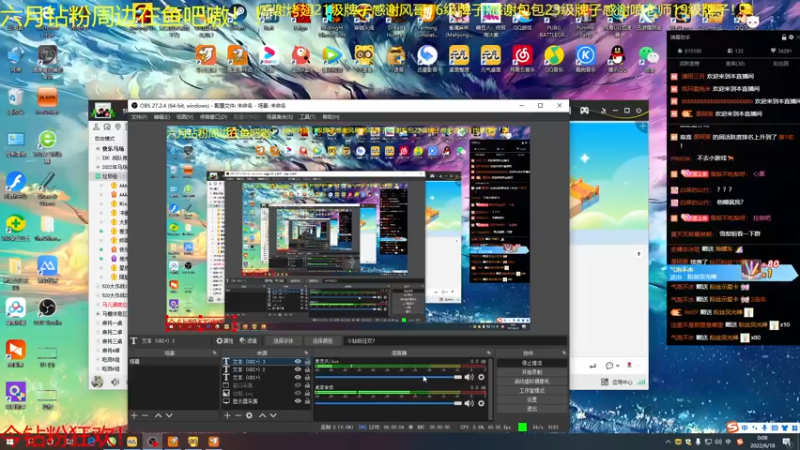
Task: Toggle visibility of 文本 (GDI+) 2 source
Action: pyautogui.click(x=298, y=369)
